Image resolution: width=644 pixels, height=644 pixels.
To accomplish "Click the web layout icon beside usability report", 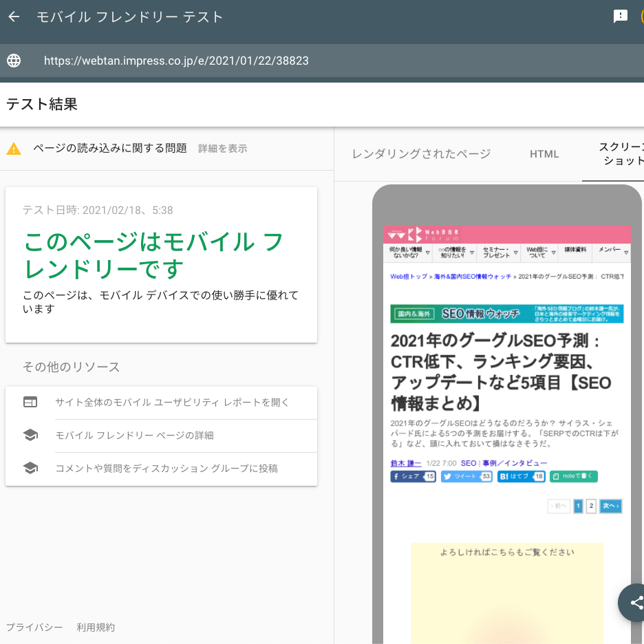I will [30, 402].
